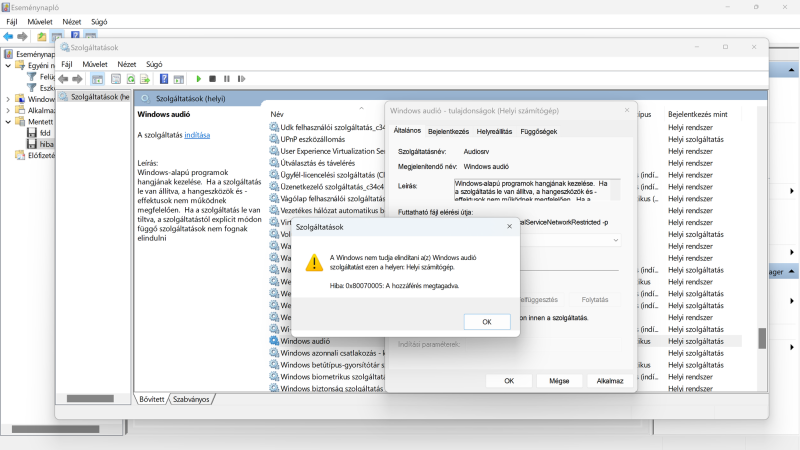Collapse Egyéni nézetek node in Eseménynapló tree

pos(8,65)
